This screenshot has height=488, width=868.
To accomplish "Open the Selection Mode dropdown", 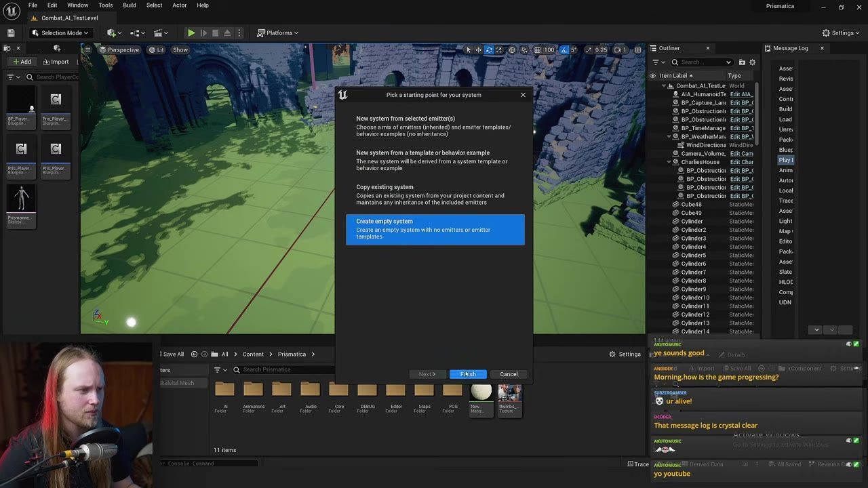I will pyautogui.click(x=60, y=33).
